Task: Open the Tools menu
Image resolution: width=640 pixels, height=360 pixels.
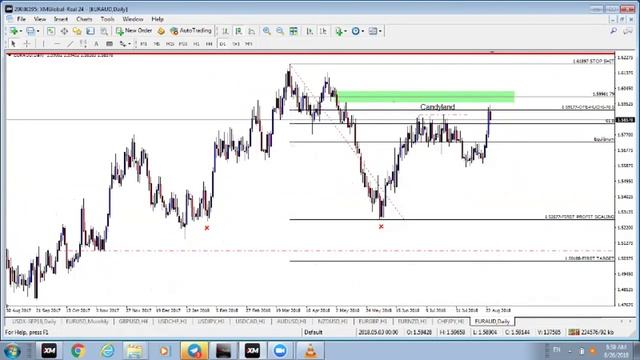Action: pos(108,19)
